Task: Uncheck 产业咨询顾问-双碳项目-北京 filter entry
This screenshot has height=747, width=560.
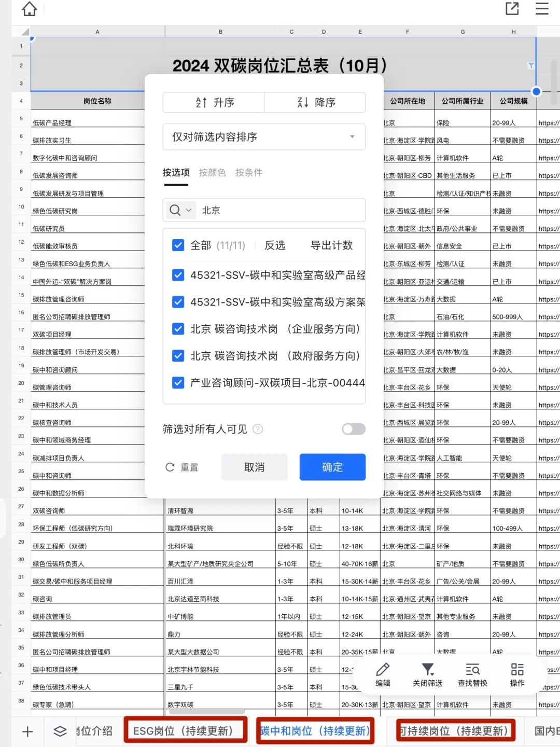Action: coord(178,383)
